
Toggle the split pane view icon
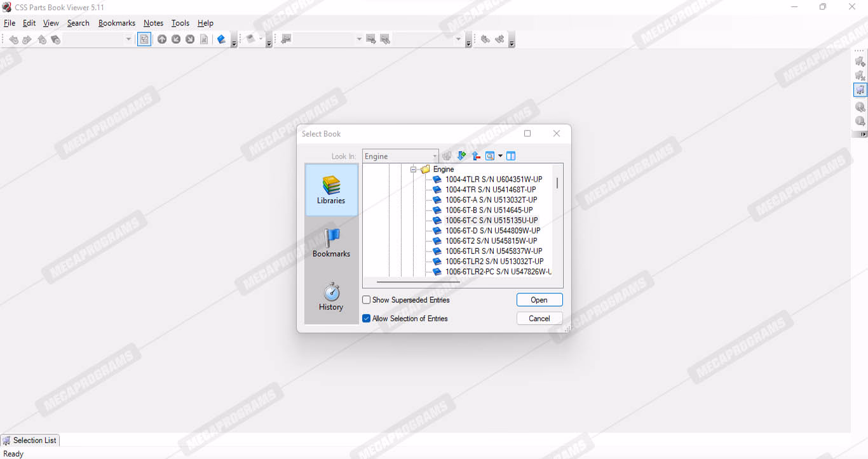(x=511, y=156)
